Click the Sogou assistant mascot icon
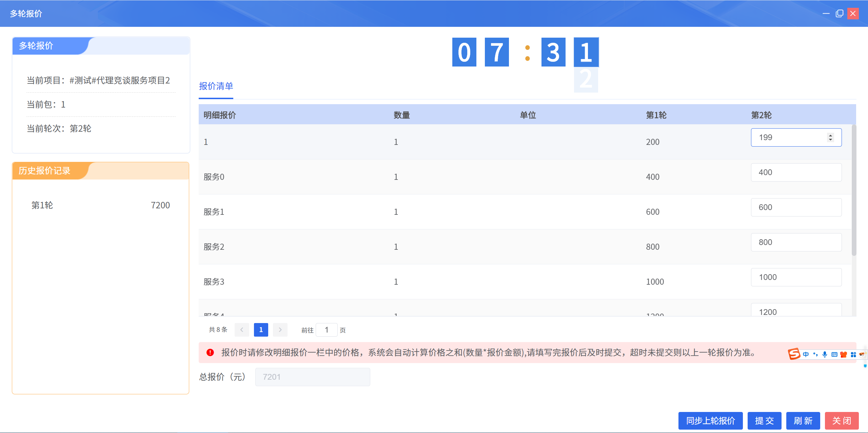 point(862,354)
